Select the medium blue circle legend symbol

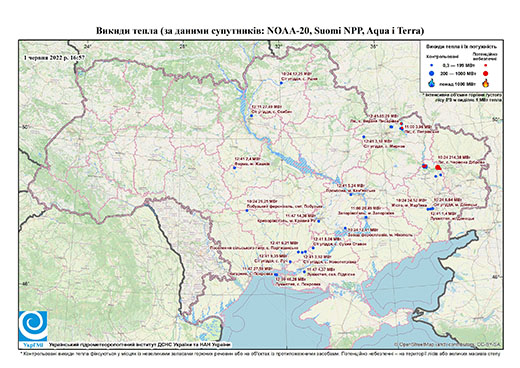point(431,73)
